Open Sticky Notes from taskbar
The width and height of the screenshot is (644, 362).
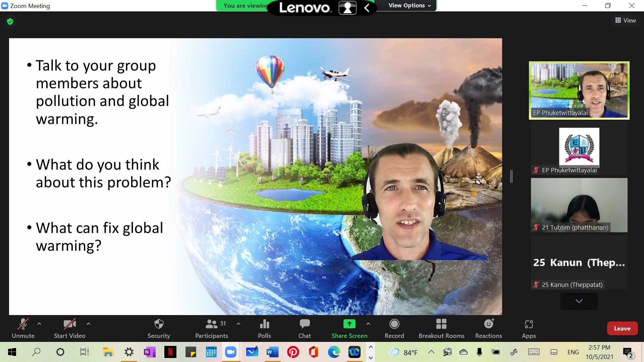191,352
